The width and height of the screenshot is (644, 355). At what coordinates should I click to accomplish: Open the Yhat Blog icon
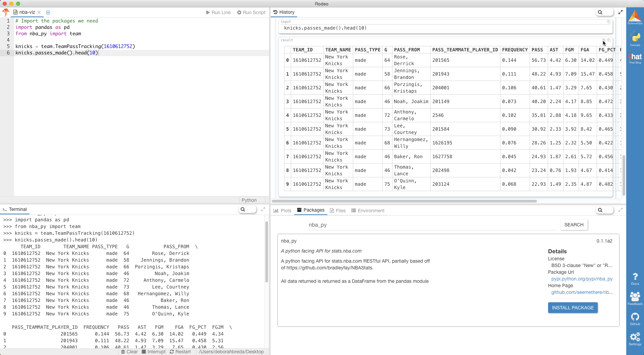pos(635,58)
